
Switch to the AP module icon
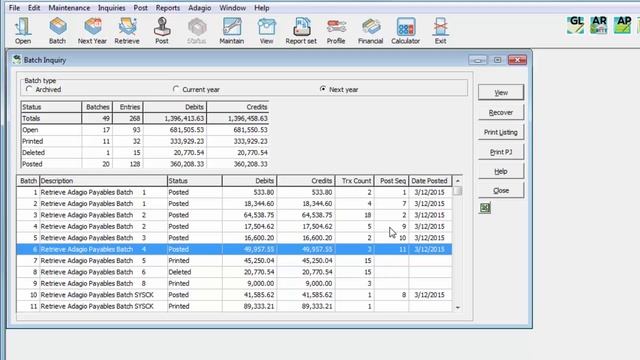pyautogui.click(x=622, y=25)
